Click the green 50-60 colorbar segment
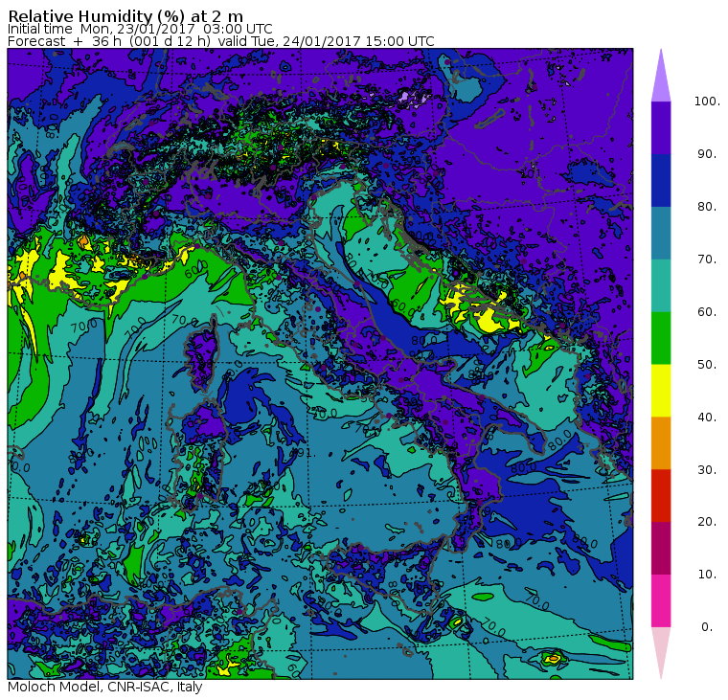The width and height of the screenshot is (728, 700). click(661, 338)
